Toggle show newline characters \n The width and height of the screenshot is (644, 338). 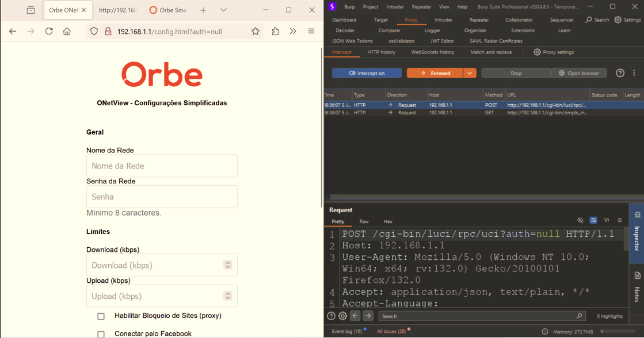tap(607, 220)
